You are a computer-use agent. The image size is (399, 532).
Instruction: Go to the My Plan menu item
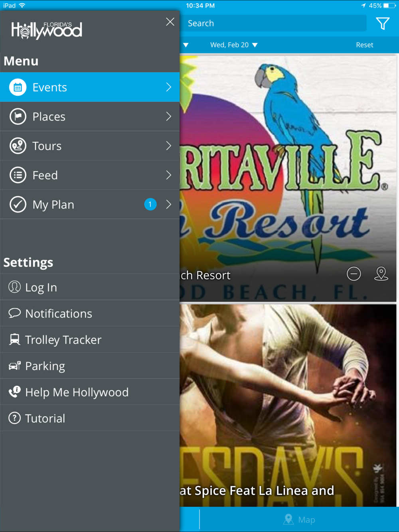[x=90, y=205]
